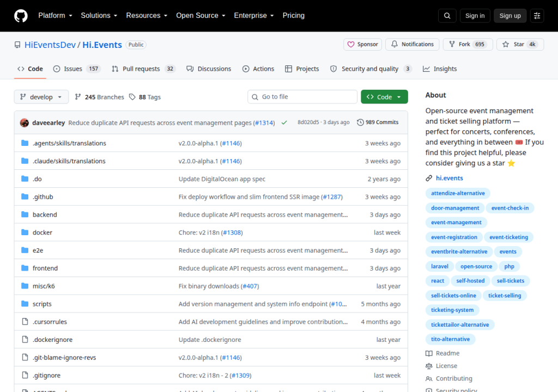558x392 pixels.
Task: Select the event-check-in topic tag
Action: pyautogui.click(x=510, y=208)
